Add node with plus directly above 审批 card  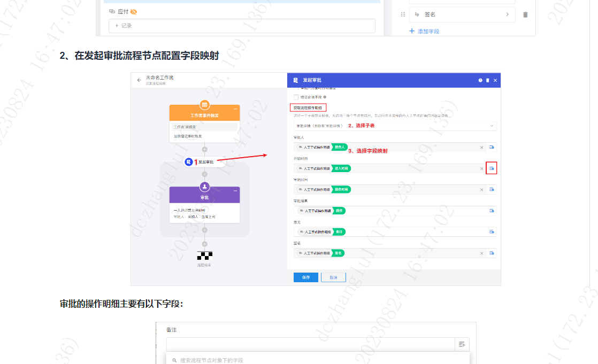pyautogui.click(x=204, y=174)
